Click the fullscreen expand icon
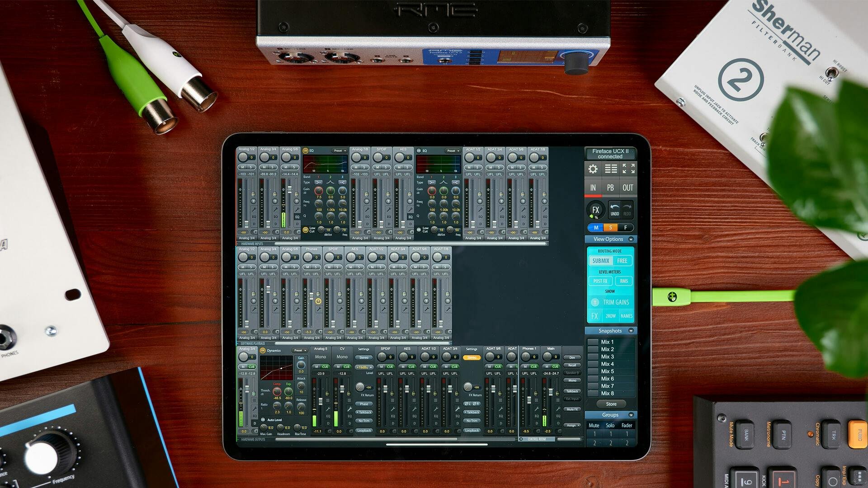Viewport: 868px width, 488px height. tap(628, 169)
